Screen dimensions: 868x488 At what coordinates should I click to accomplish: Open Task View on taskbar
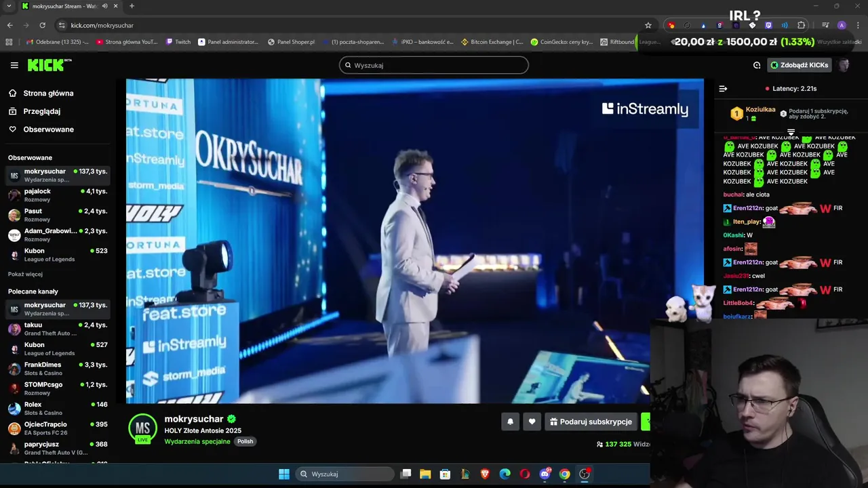tap(406, 474)
